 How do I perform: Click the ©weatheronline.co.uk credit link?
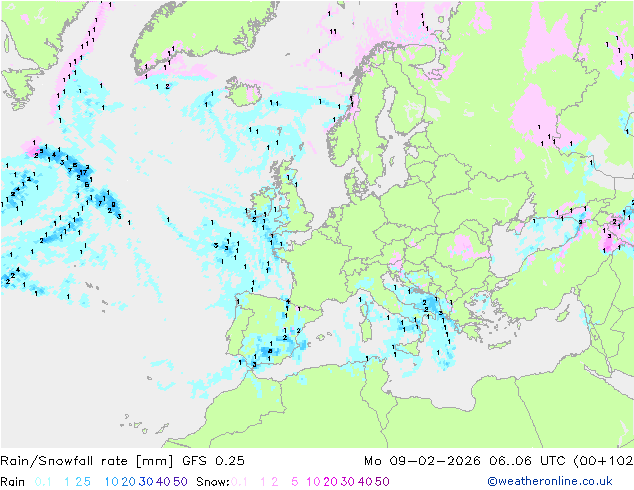coord(550,481)
